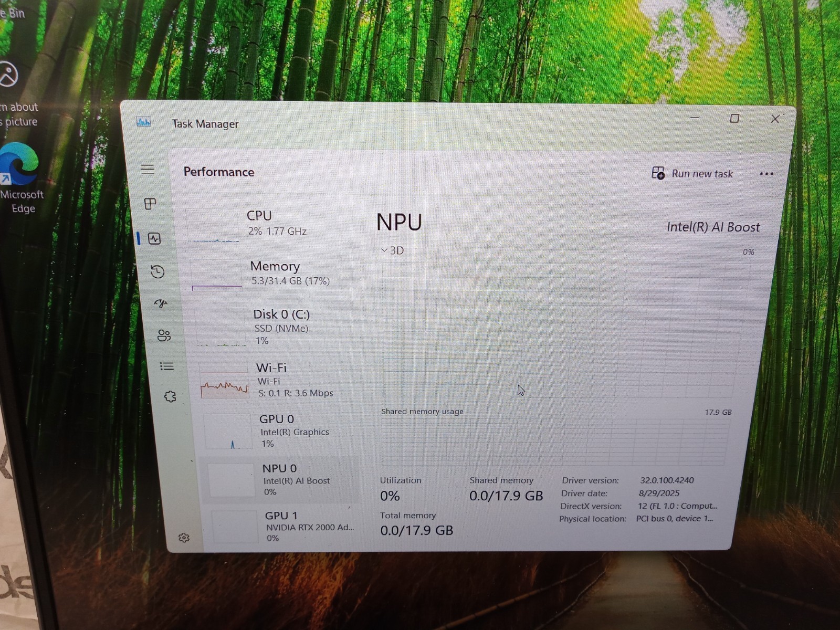The width and height of the screenshot is (840, 630).
Task: Minimize the Task Manager window
Action: tap(695, 118)
